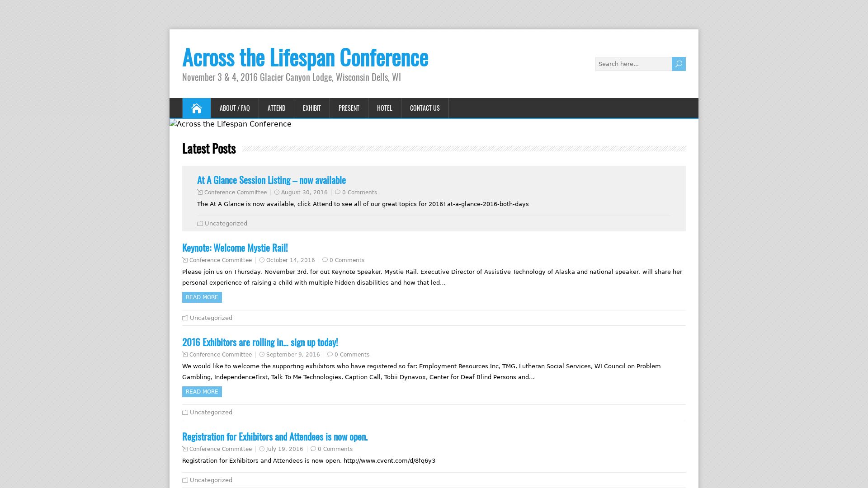Click Read More under Keynote post
The image size is (868, 488).
click(x=202, y=297)
